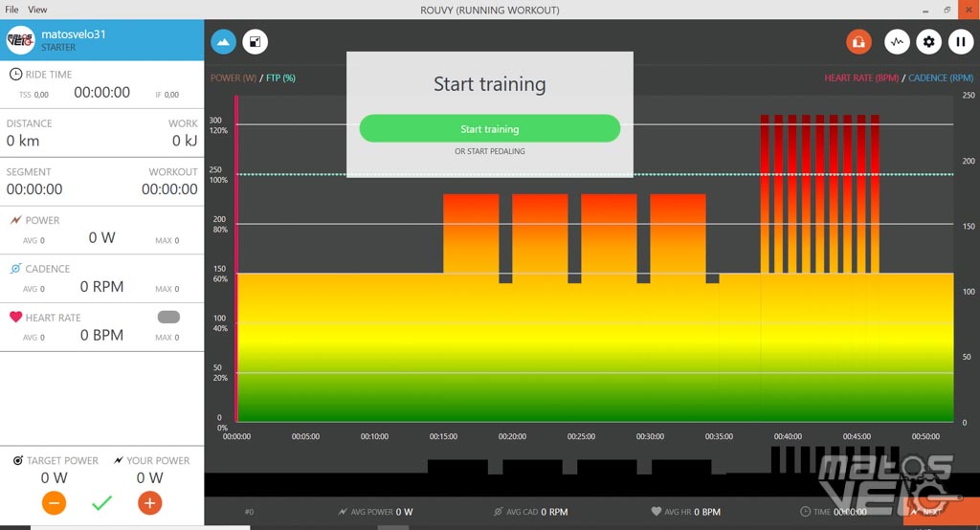The width and height of the screenshot is (980, 530).
Task: Click the power bolt icon in sidebar
Action: click(x=15, y=220)
